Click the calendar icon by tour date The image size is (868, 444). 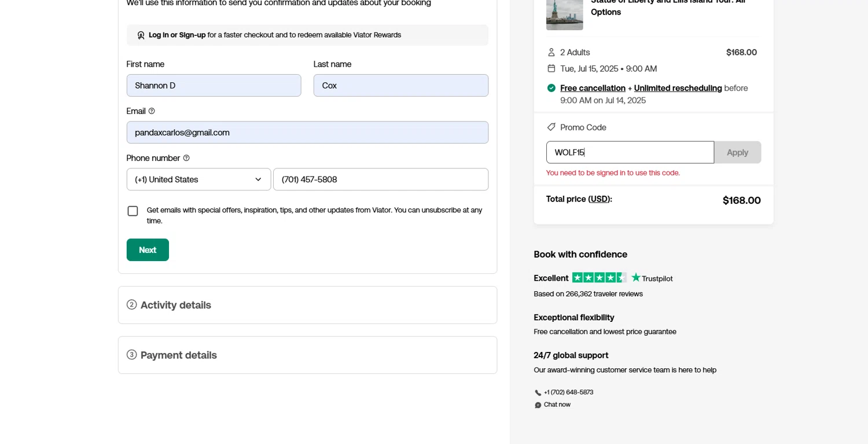(551, 69)
